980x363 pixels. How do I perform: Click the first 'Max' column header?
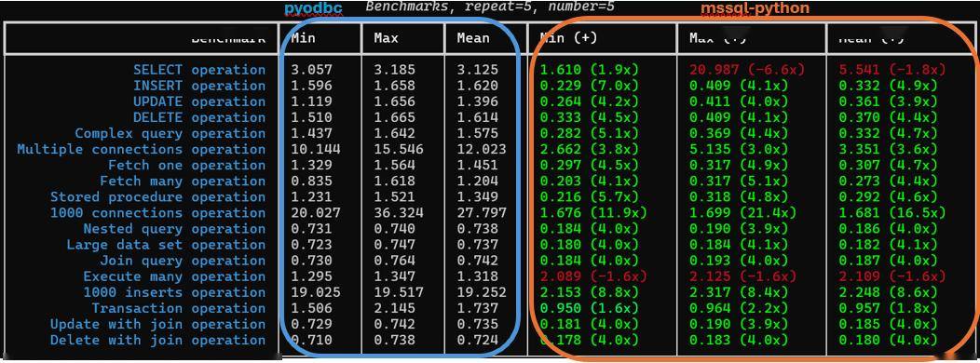click(387, 38)
